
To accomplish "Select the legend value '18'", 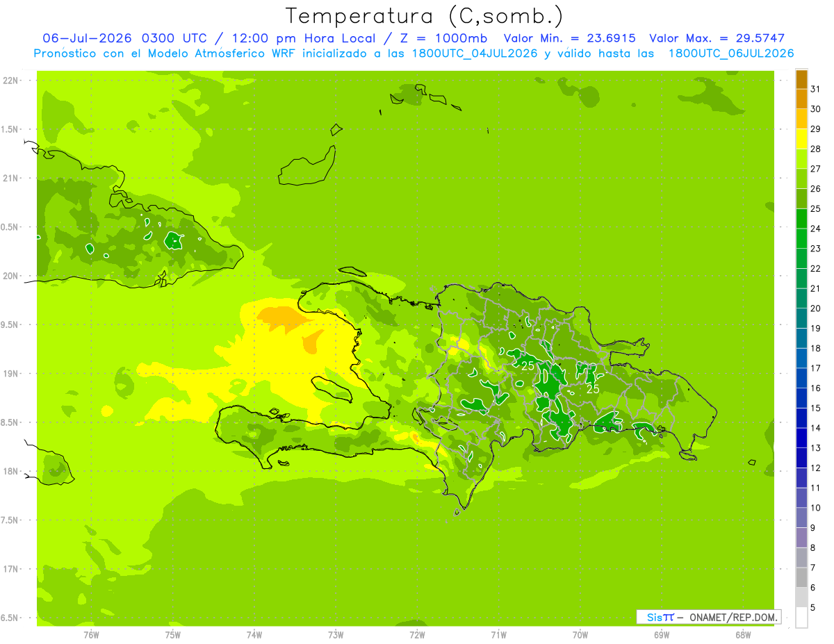I will pyautogui.click(x=816, y=349).
